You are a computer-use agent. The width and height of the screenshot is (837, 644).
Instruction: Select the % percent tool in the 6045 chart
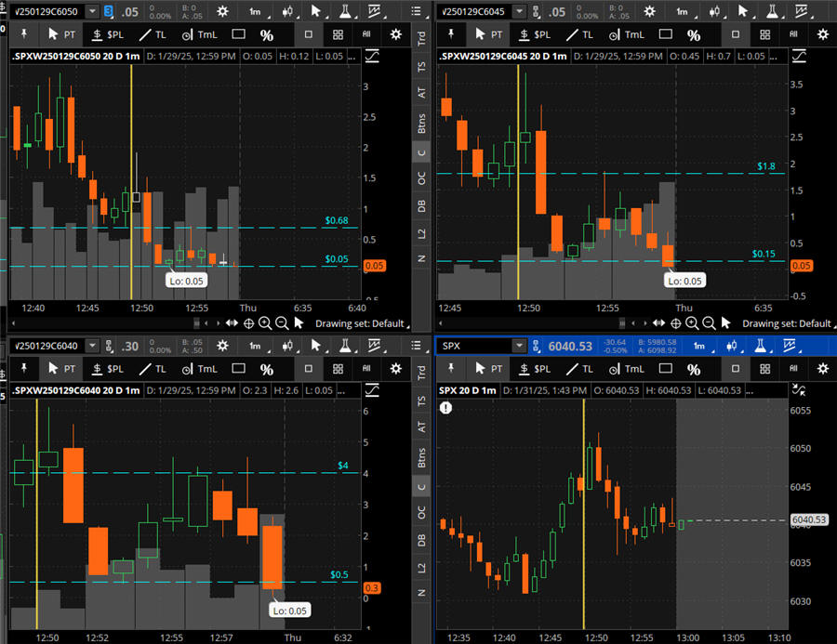pyautogui.click(x=694, y=34)
